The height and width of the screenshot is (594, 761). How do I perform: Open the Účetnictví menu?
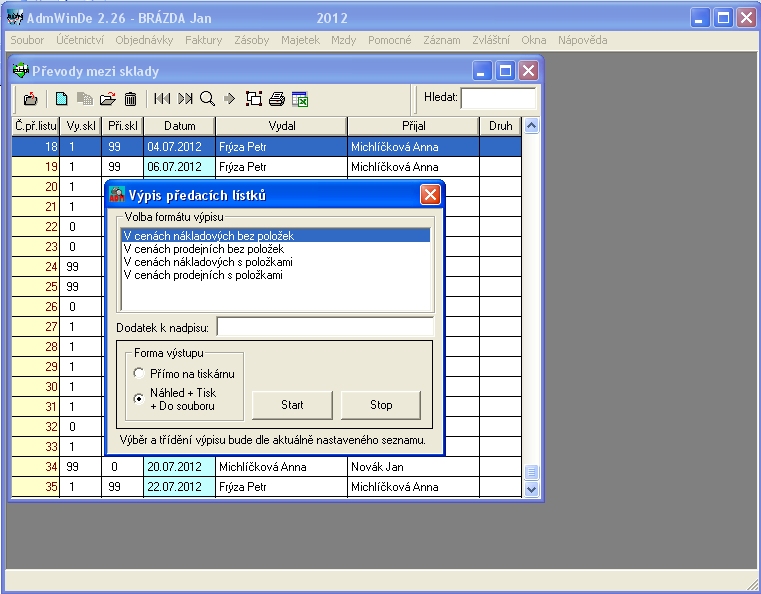pos(80,40)
